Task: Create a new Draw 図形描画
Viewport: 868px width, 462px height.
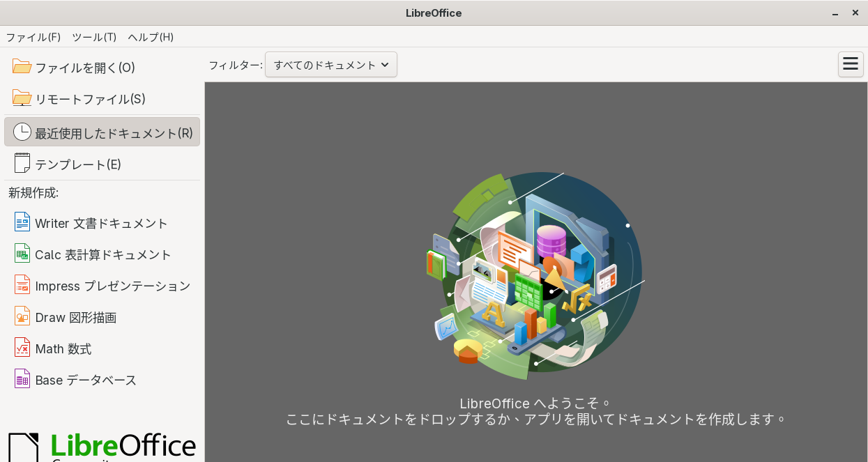Action: pos(102,317)
